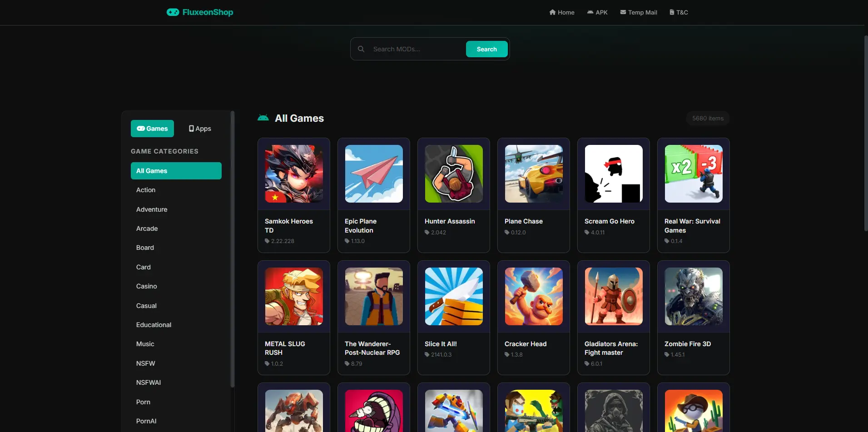
Task: Click the gas-mask soldier game thumbnail
Action: (614, 411)
